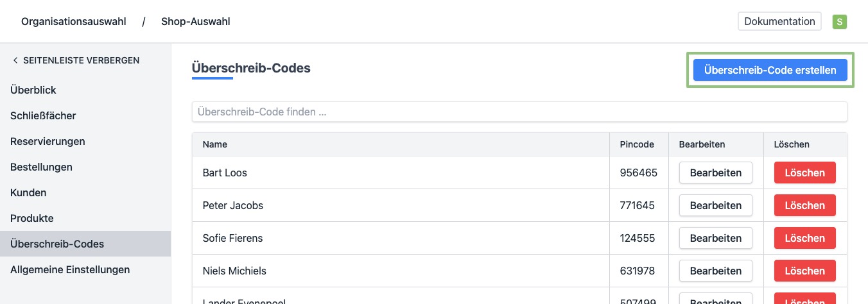
Task: Delete Sofie Fierens entry
Action: click(804, 238)
